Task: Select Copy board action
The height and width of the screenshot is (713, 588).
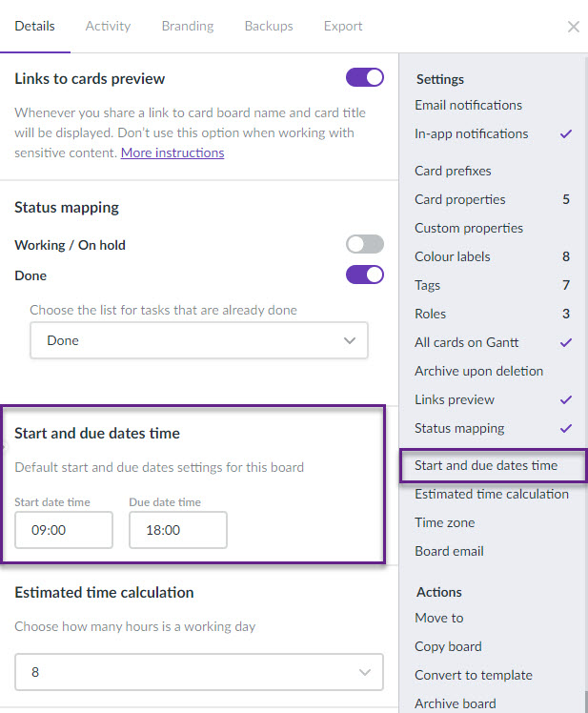Action: coord(448,646)
